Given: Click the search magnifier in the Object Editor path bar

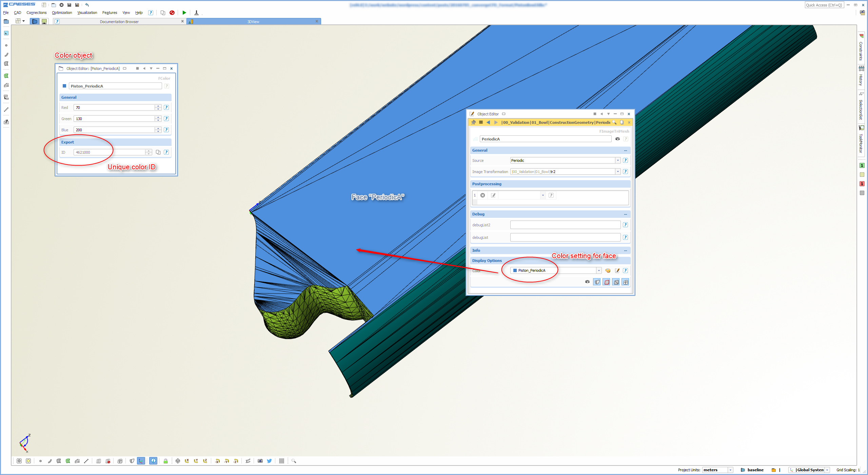Looking at the screenshot, I should 614,122.
